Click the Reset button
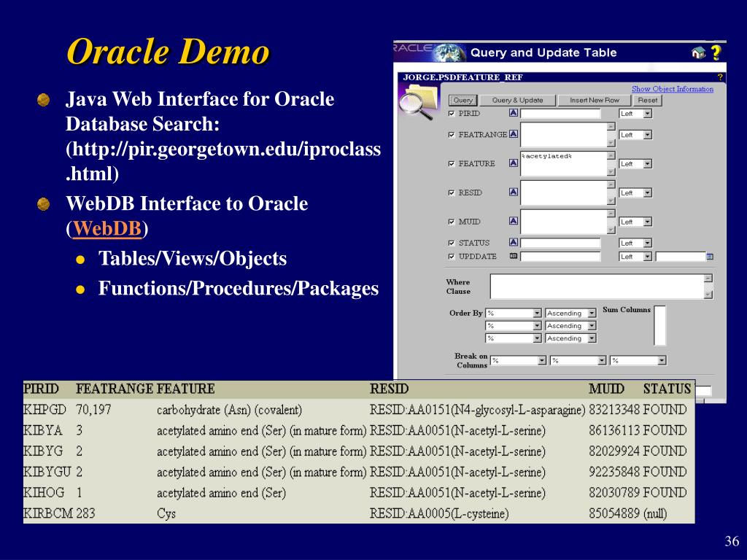The height and width of the screenshot is (560, 747). pos(648,100)
